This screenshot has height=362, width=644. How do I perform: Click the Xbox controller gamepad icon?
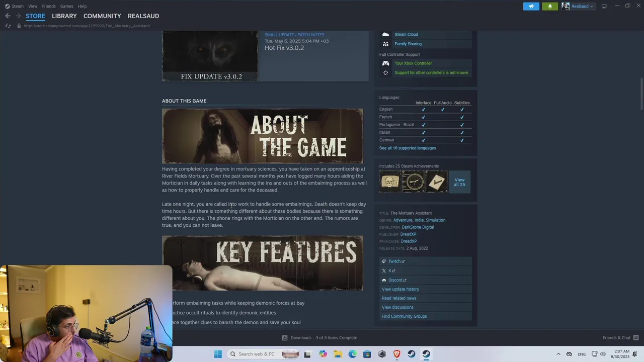point(385,63)
